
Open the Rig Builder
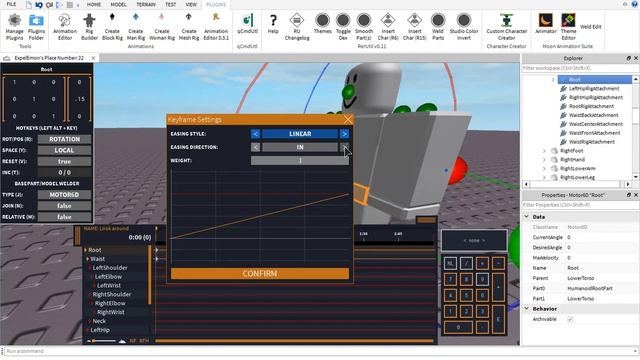coord(89,27)
